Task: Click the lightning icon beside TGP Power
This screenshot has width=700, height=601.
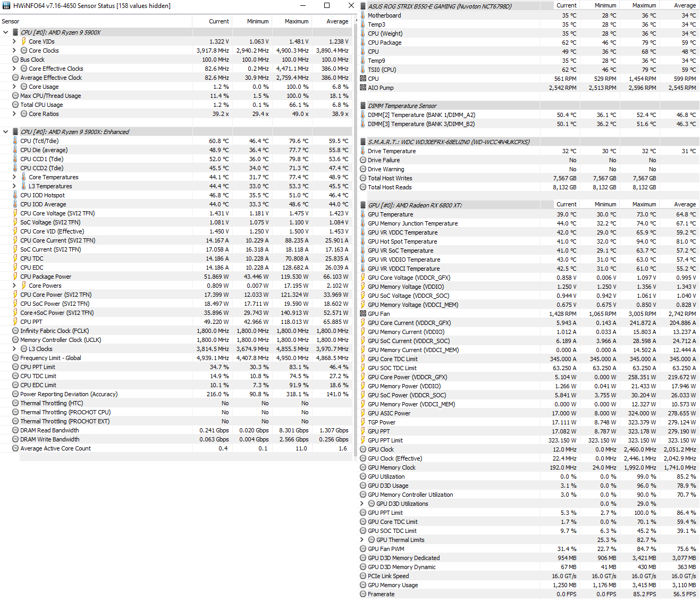Action: click(x=362, y=422)
